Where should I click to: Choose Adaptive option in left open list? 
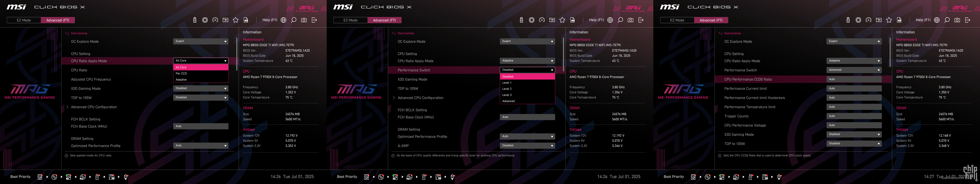pos(201,80)
